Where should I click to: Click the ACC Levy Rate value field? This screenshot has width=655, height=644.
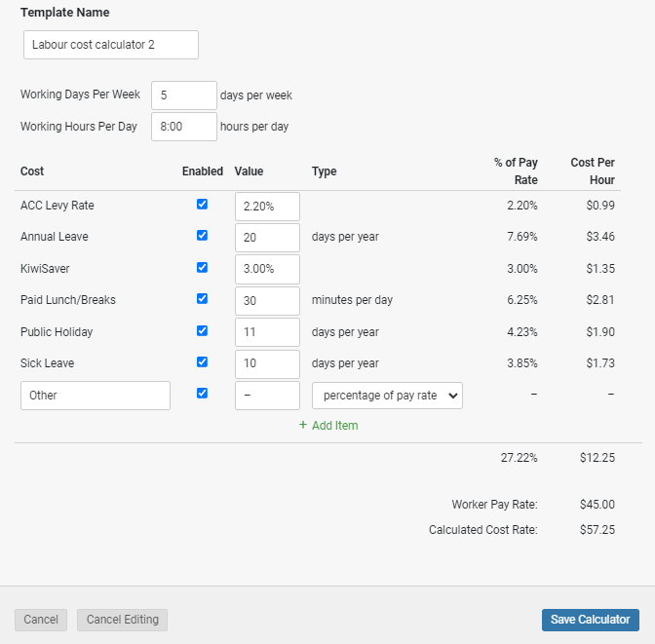click(267, 207)
